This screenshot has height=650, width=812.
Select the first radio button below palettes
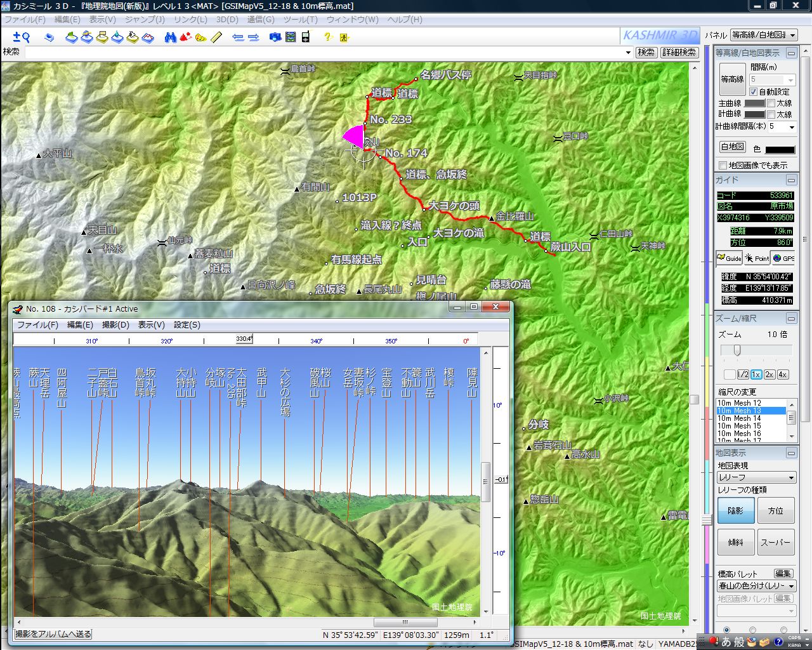pos(726,630)
